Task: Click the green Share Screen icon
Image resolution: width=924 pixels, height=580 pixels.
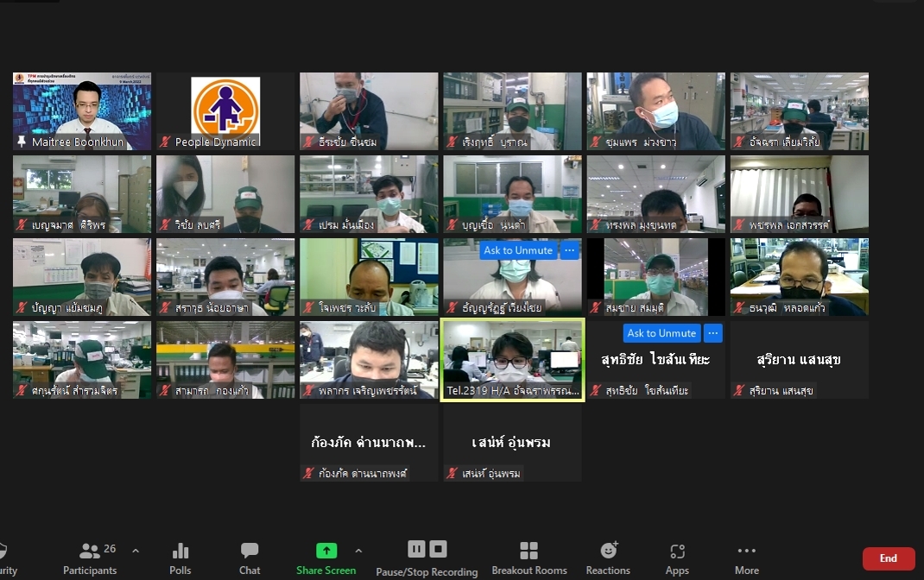Action: [x=326, y=551]
